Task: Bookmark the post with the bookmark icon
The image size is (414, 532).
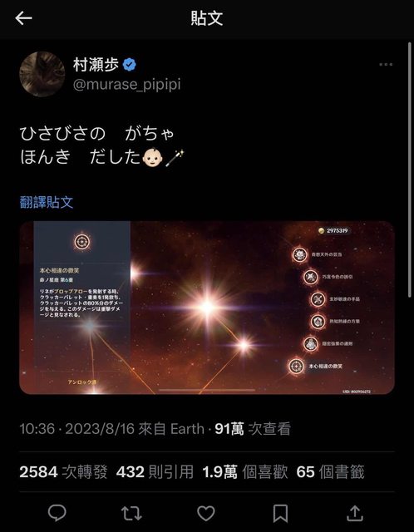Action: tap(281, 514)
